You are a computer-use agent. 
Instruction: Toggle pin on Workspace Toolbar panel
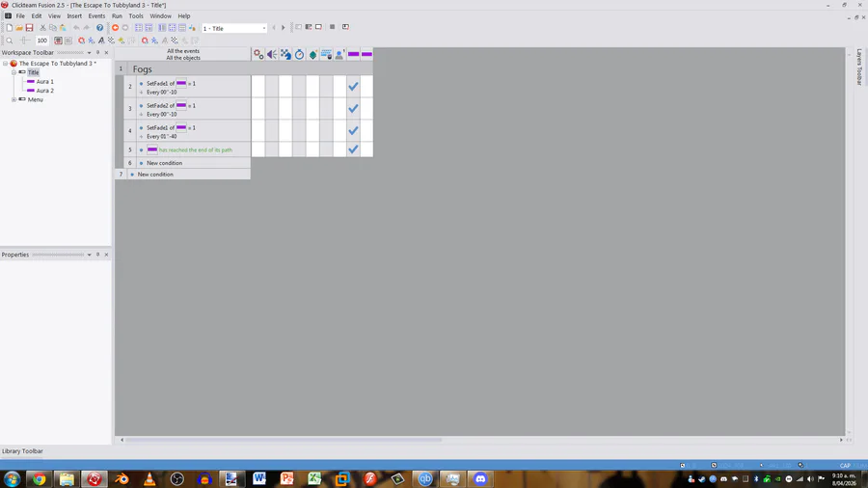[x=98, y=53]
